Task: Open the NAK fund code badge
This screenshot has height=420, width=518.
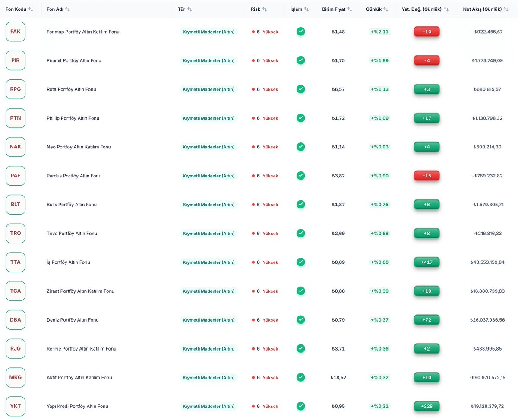Action: point(16,147)
